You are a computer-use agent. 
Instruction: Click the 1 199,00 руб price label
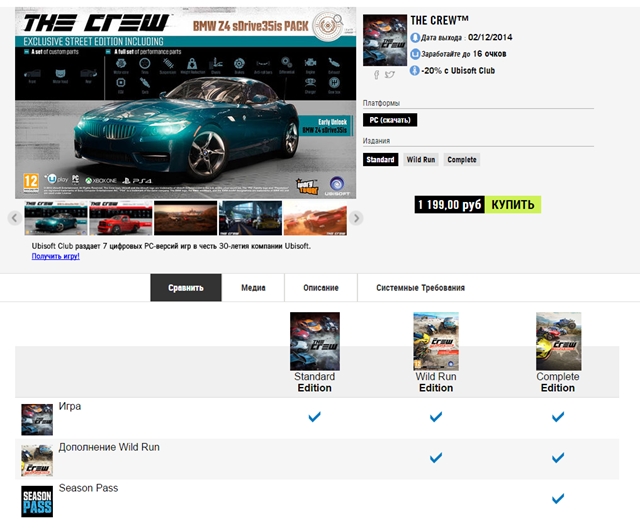(450, 204)
